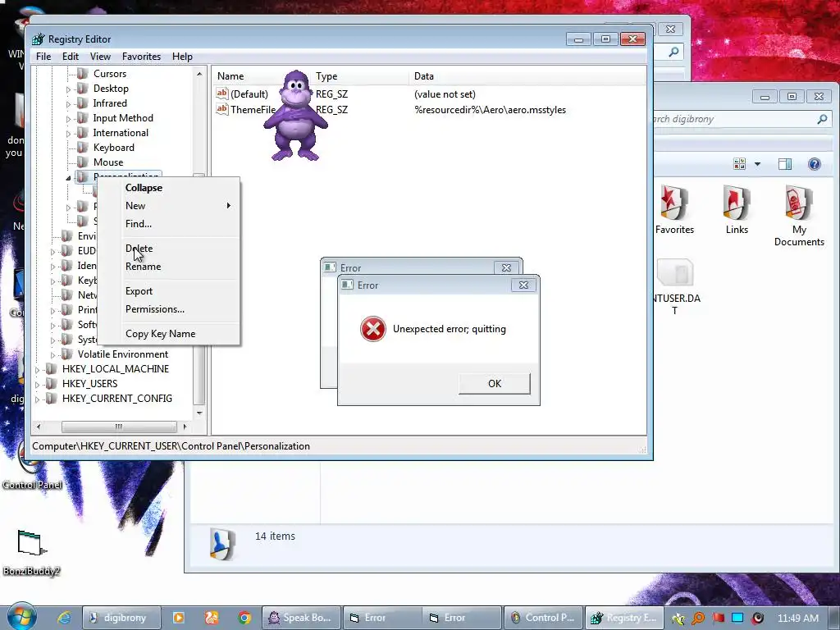Select the Infrared registry key
Image resolution: width=840 pixels, height=630 pixels.
click(x=110, y=103)
